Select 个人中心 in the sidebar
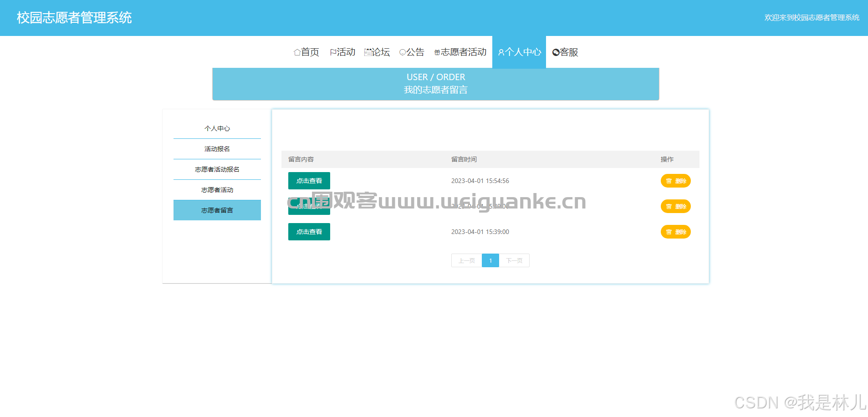This screenshot has height=417, width=868. [217, 128]
